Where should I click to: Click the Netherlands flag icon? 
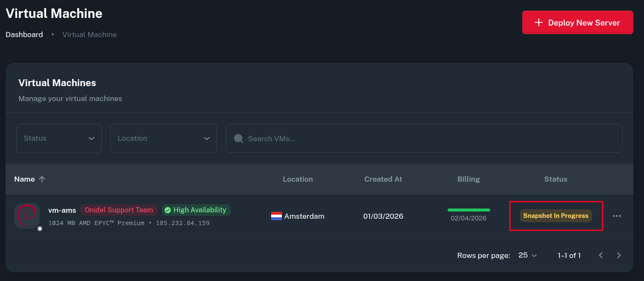point(276,216)
